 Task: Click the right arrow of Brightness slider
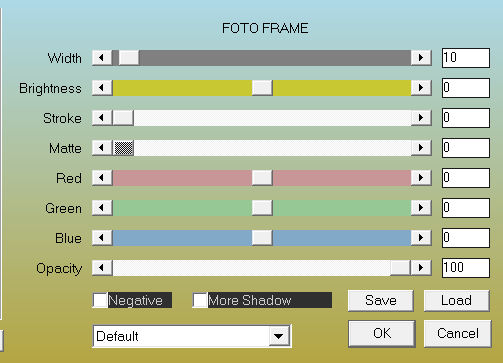pos(421,88)
